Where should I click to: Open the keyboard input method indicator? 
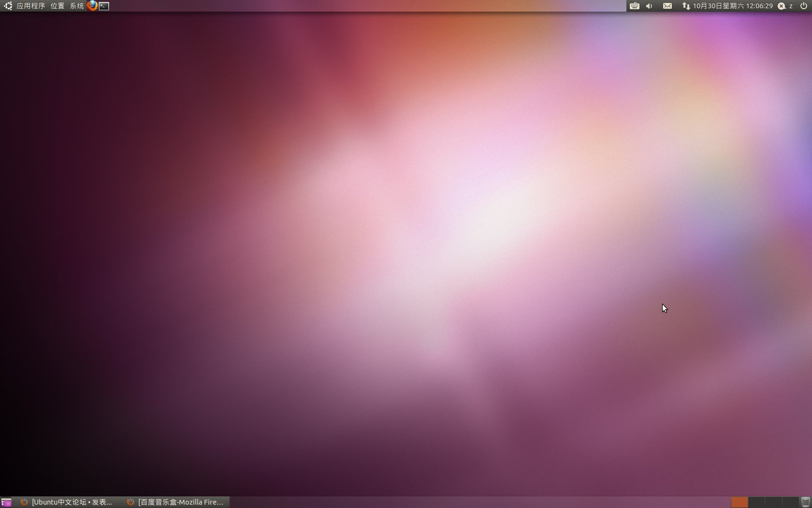pos(635,6)
